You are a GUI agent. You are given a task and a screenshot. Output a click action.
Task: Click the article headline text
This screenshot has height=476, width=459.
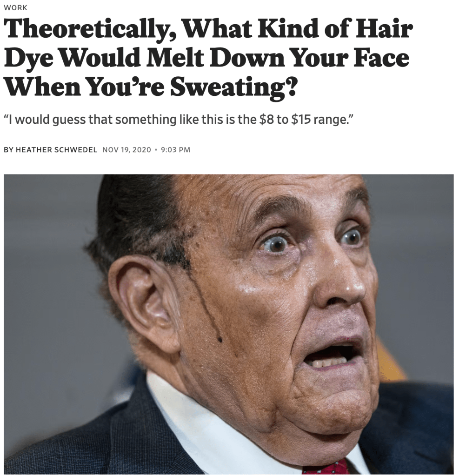coord(208,57)
